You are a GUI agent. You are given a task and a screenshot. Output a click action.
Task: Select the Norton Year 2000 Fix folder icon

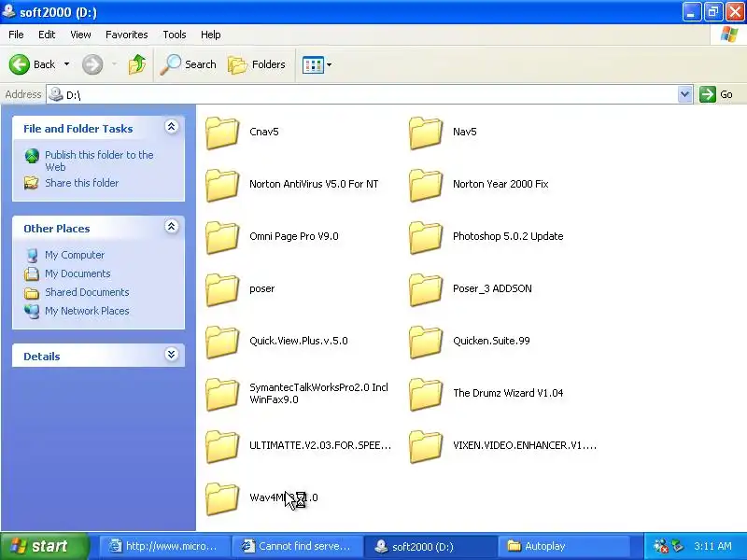426,185
